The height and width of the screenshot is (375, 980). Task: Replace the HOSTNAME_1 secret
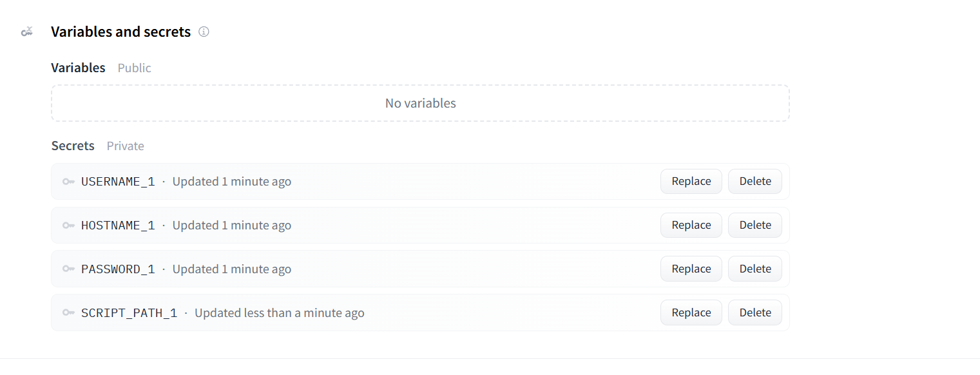tap(691, 226)
